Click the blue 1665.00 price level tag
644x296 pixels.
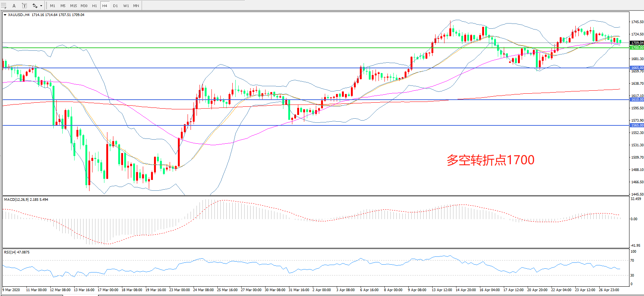click(x=637, y=68)
